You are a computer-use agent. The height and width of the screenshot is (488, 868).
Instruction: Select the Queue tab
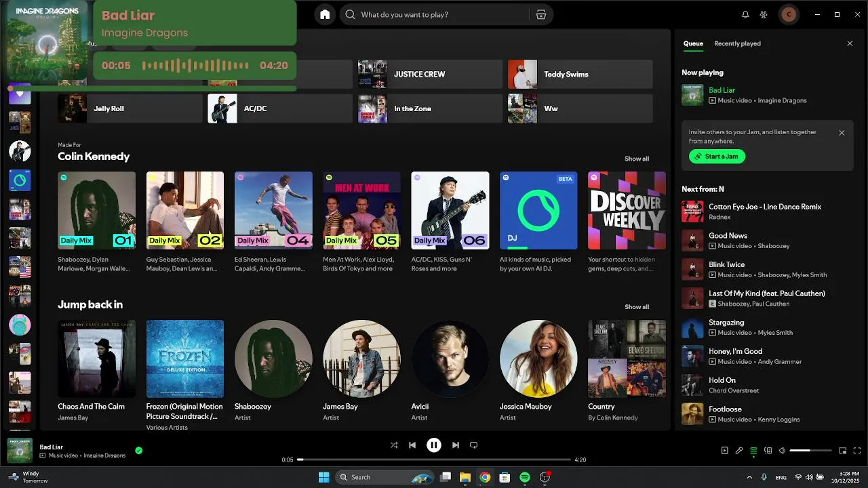point(693,43)
